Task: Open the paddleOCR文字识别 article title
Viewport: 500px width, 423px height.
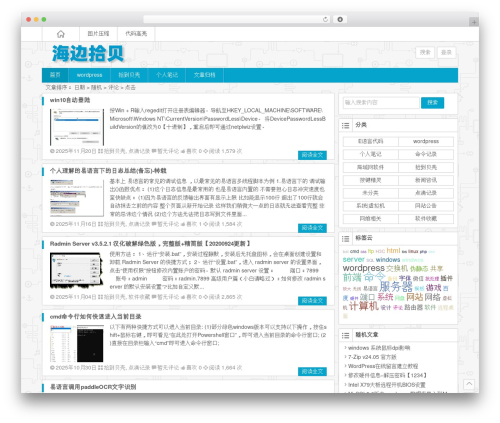Action: pos(93,387)
